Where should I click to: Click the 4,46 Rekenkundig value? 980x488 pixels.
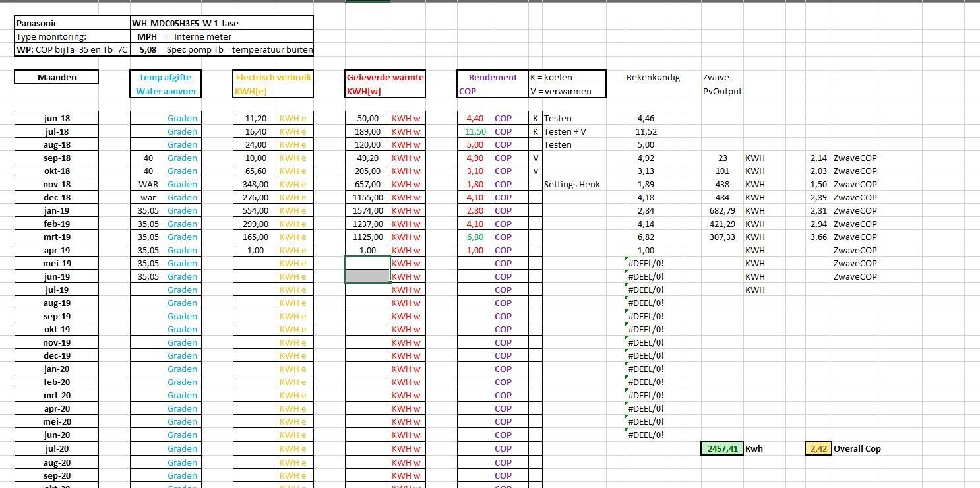click(646, 118)
